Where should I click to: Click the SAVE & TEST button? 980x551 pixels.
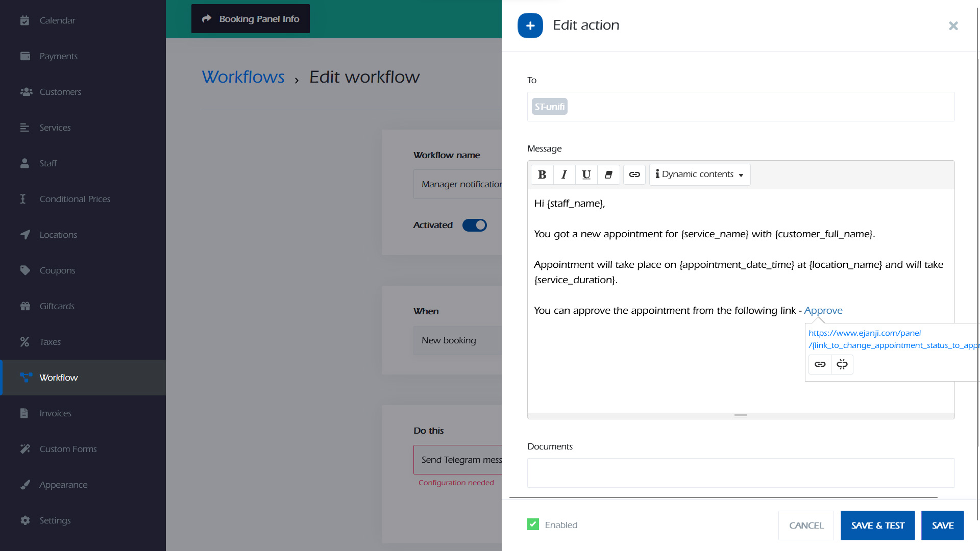coord(877,525)
